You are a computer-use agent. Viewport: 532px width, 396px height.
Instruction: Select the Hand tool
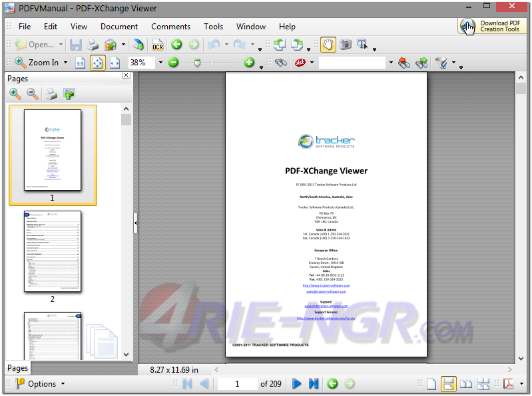[328, 45]
